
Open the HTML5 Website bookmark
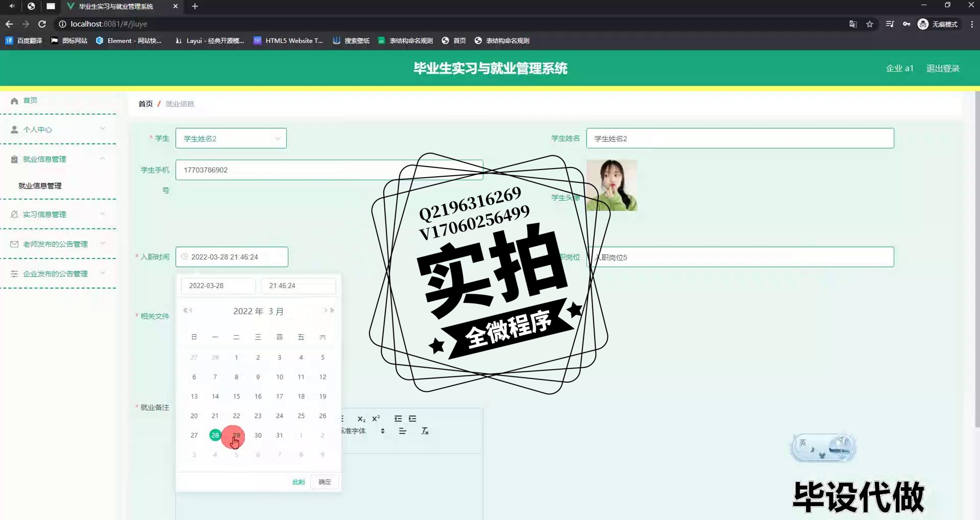[288, 40]
